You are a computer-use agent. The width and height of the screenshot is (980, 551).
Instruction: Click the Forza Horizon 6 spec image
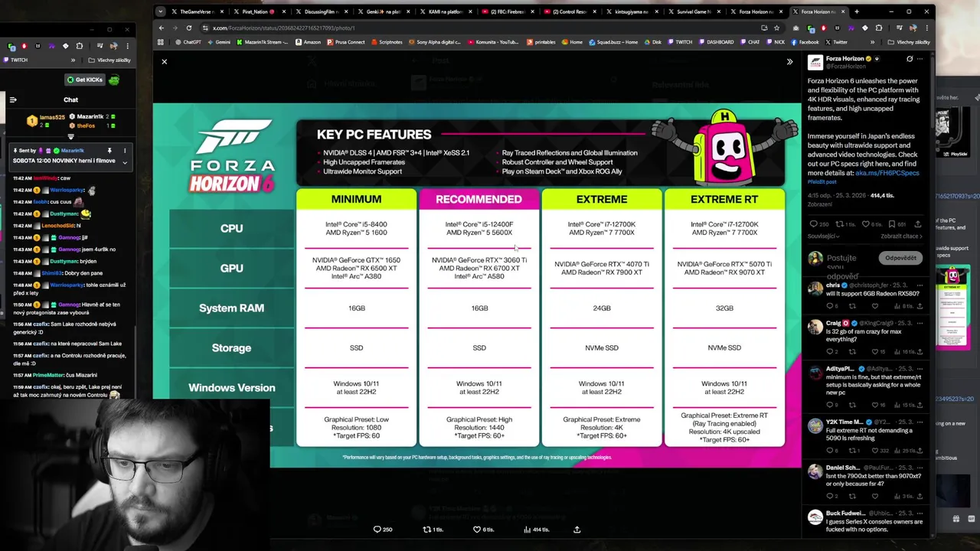pyautogui.click(x=477, y=285)
